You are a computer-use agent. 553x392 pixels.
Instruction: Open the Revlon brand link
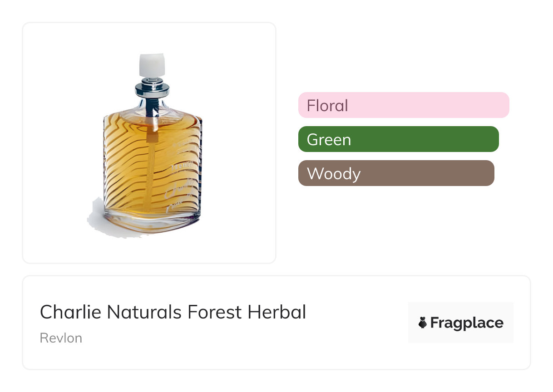coord(61,338)
